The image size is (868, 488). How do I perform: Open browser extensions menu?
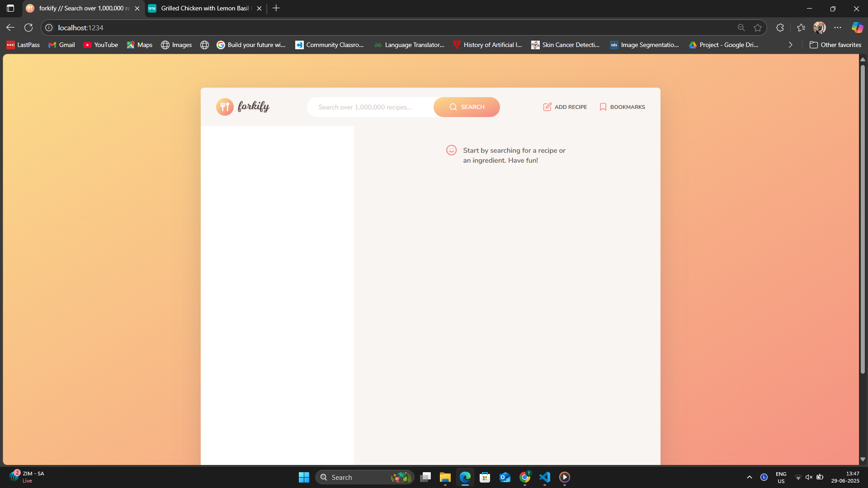tap(780, 28)
